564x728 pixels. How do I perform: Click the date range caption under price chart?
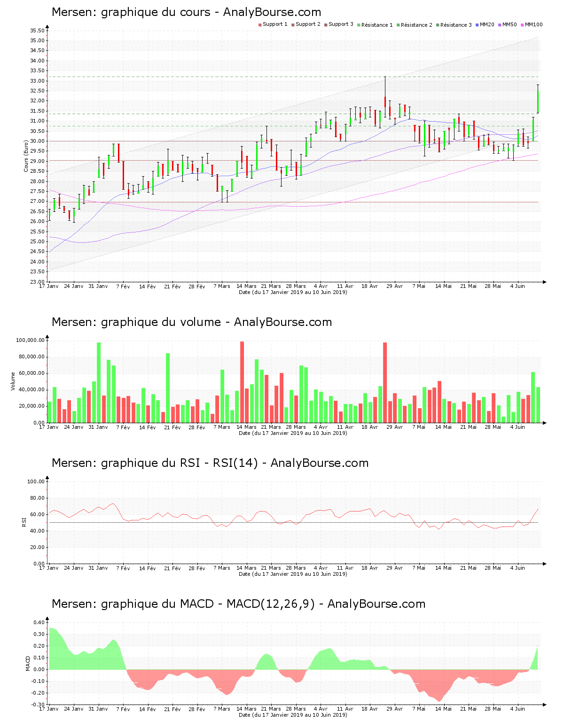[293, 292]
